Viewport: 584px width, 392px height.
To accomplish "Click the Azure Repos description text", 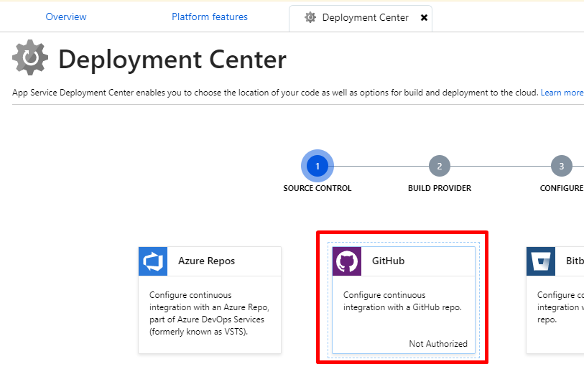I will (x=209, y=313).
